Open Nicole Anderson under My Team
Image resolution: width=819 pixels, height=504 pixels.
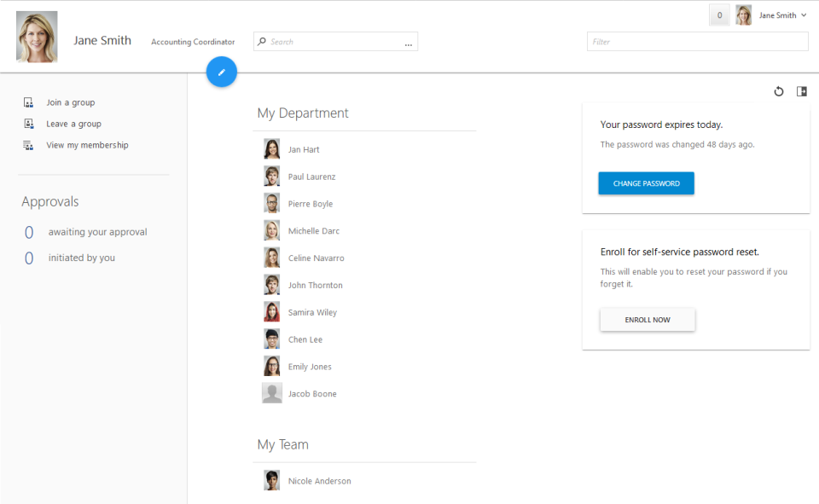click(x=319, y=481)
